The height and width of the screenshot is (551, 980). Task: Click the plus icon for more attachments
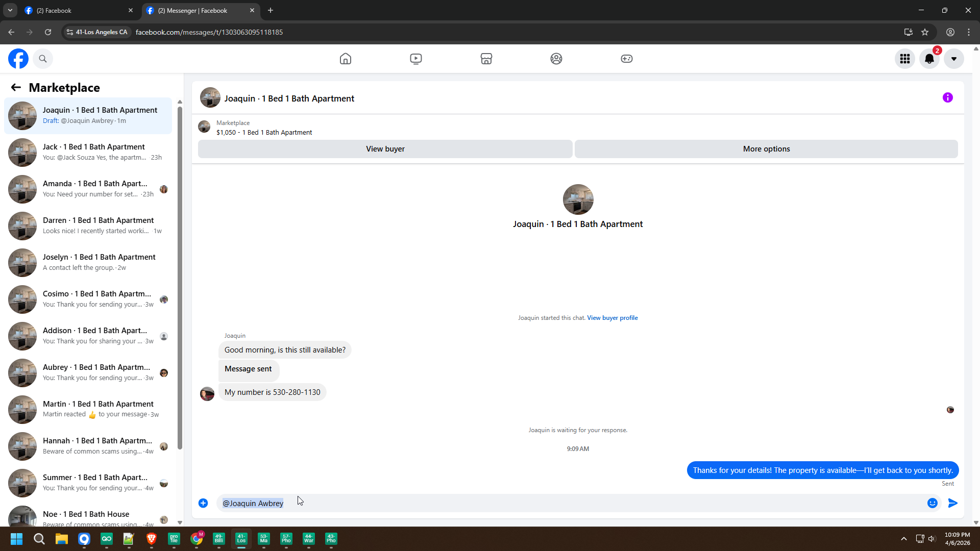[x=203, y=503]
